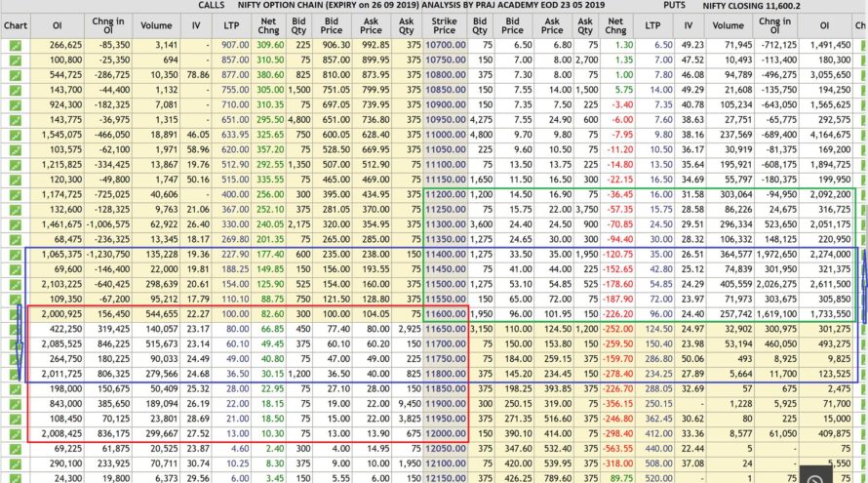
Task: Click calls ask qty cell 9,450
Action: point(410,404)
